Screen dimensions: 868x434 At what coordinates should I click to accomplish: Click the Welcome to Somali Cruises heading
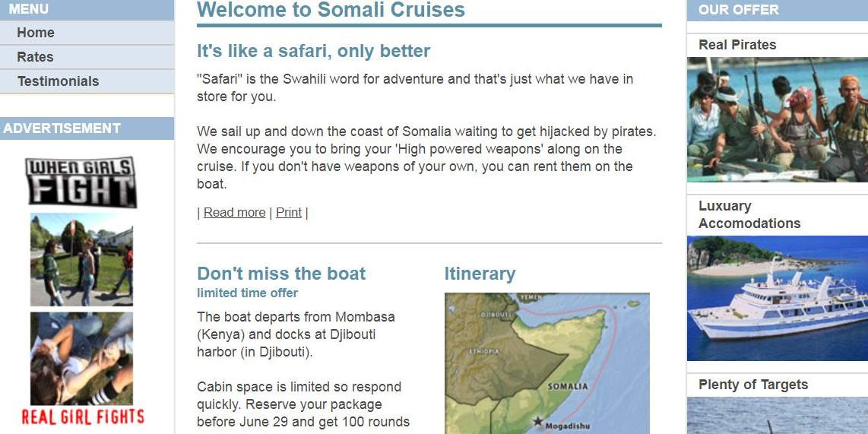coord(331,11)
